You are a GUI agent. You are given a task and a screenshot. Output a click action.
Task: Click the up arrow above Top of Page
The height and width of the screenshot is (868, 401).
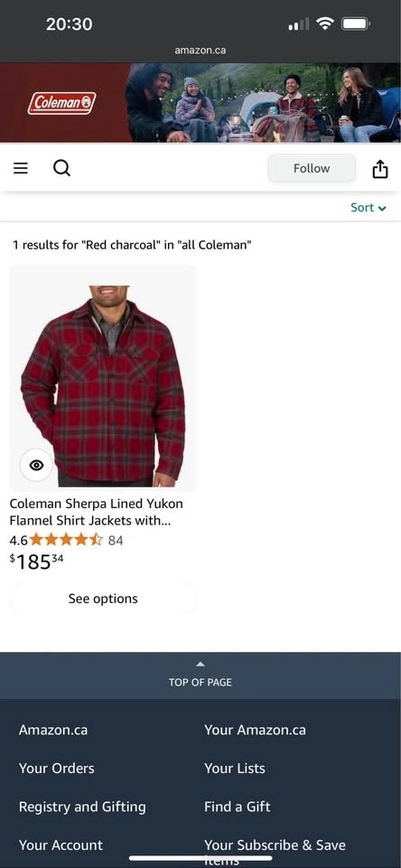200,664
